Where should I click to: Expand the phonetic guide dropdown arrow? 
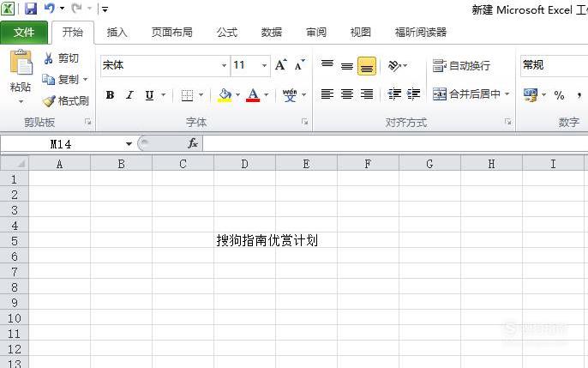point(303,95)
